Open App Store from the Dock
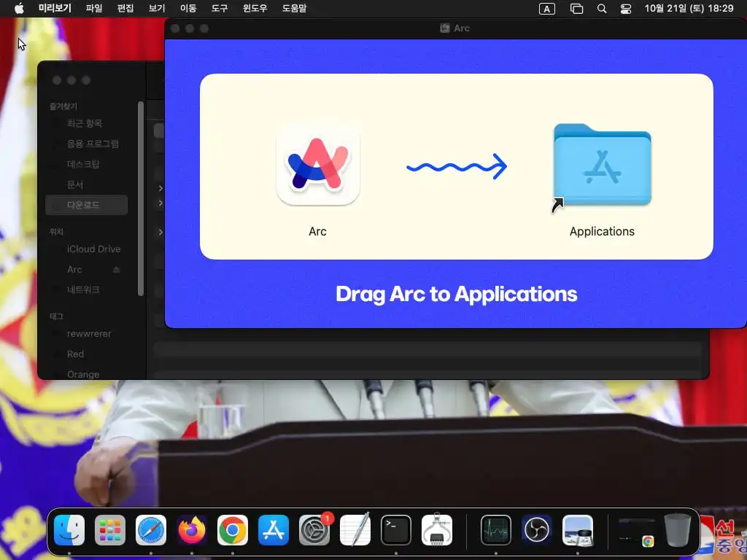The height and width of the screenshot is (560, 747). pos(274,530)
